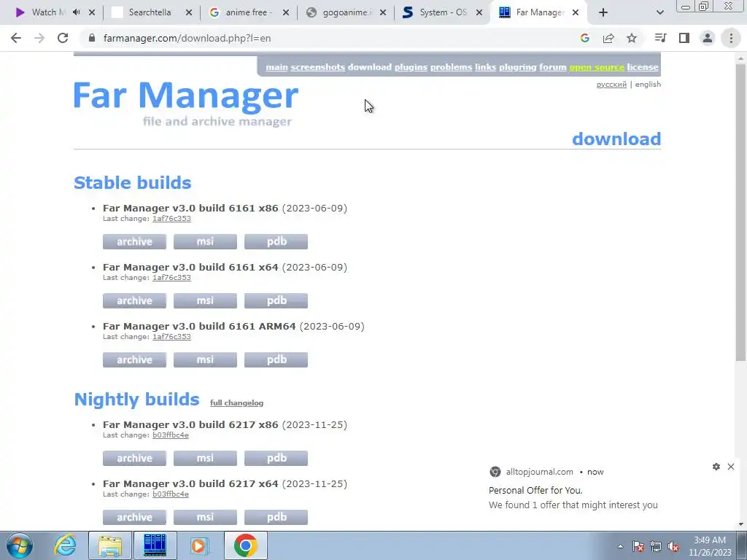Open a new browser tab

(603, 12)
